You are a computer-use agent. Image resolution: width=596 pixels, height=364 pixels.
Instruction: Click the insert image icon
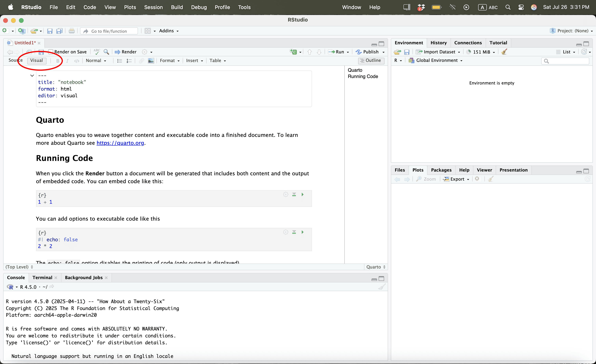tap(151, 61)
